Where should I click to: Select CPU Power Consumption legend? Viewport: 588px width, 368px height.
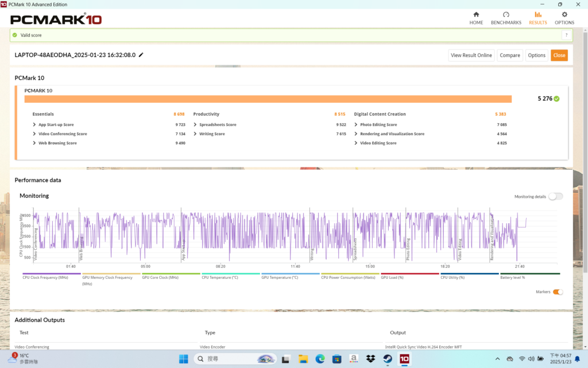(x=350, y=276)
